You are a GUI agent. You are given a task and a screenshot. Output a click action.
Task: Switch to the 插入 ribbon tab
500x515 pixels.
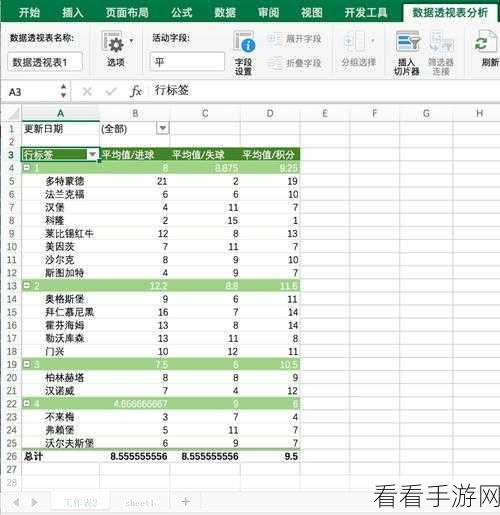pos(72,13)
